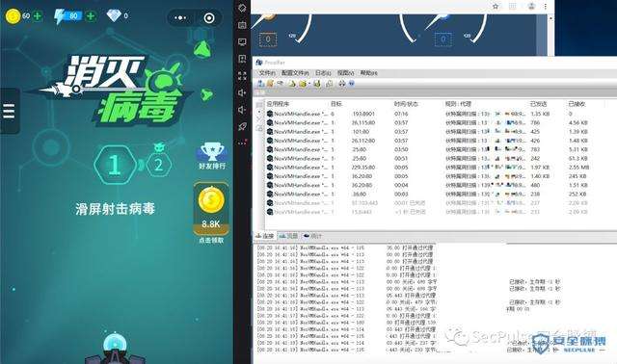The width and height of the screenshot is (617, 364).
Task: Switch to the 流量 traffic tab
Action: tap(288, 236)
